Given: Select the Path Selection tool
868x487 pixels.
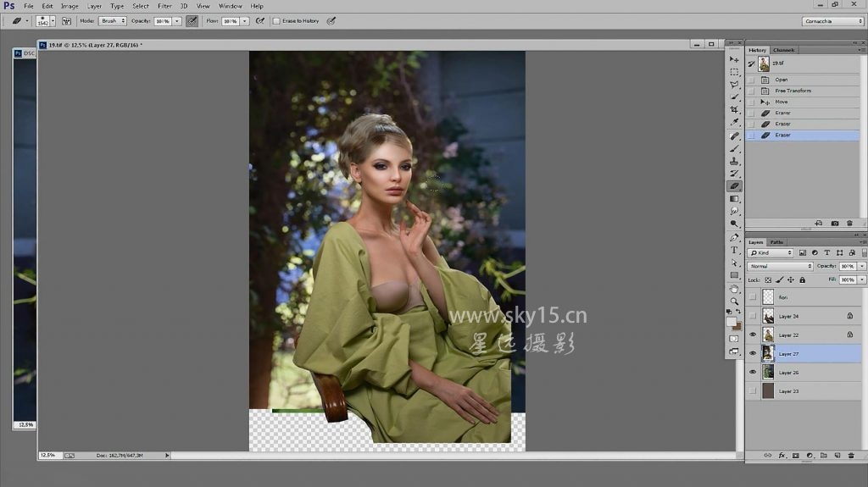Looking at the screenshot, I should [x=734, y=263].
